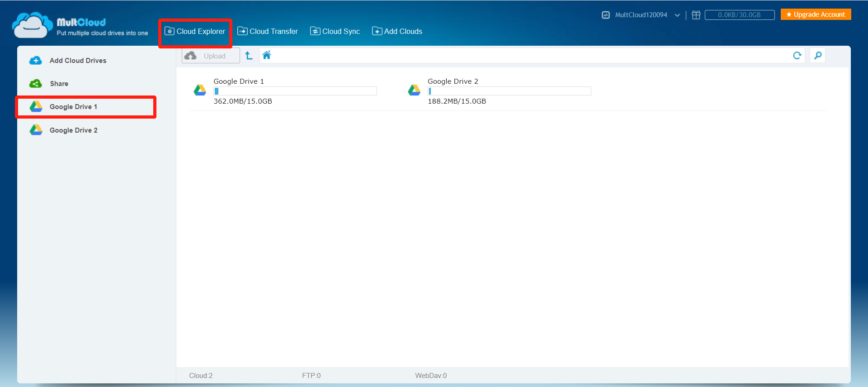Click the Google Drive 1 main panel icon

(x=200, y=90)
